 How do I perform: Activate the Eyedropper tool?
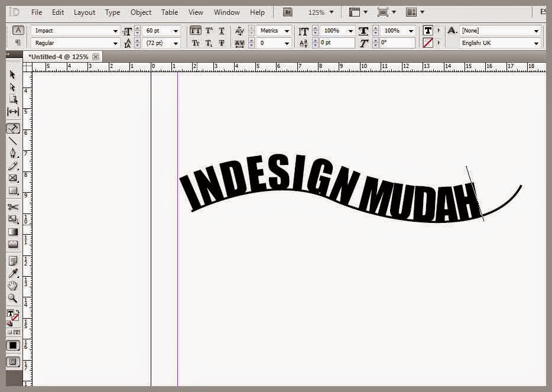pos(13,273)
